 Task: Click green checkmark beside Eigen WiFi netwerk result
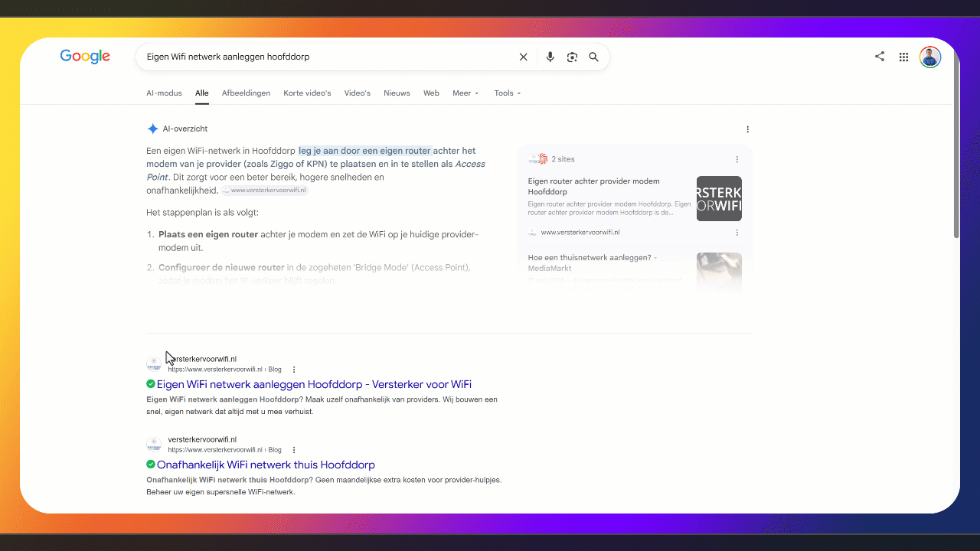pos(151,384)
